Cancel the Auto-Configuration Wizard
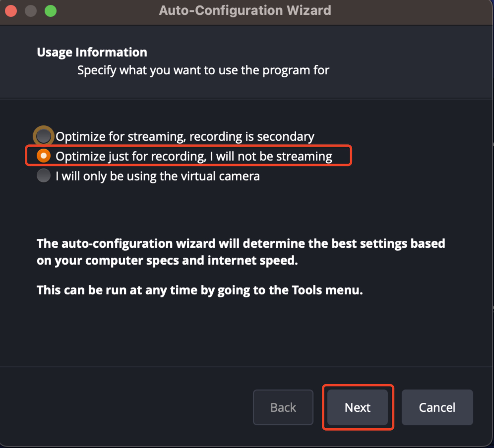Viewport: 494px width, 448px height. tap(437, 407)
